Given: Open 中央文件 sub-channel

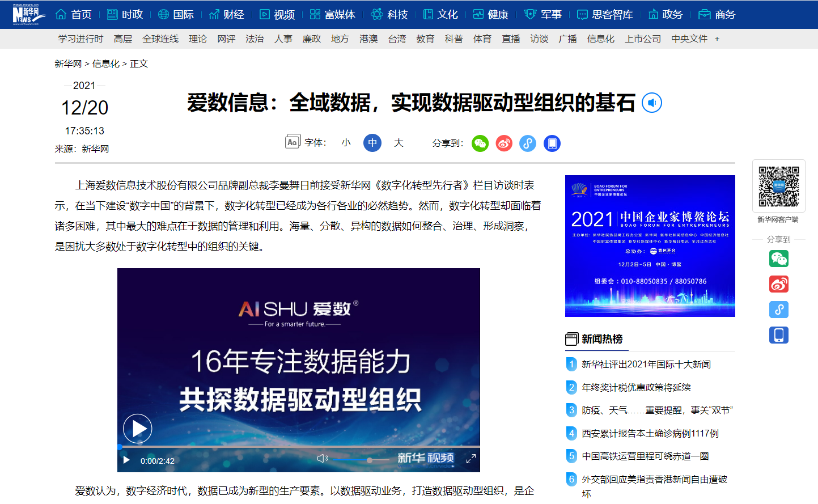Looking at the screenshot, I should 689,39.
